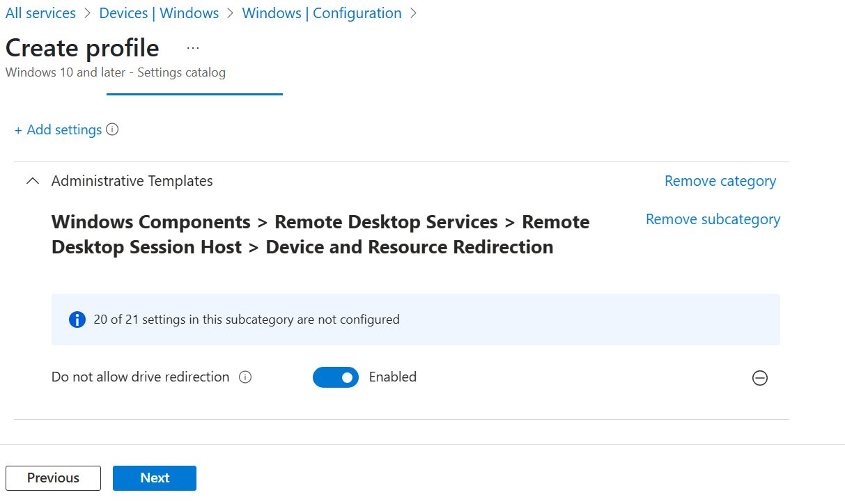This screenshot has height=504, width=845.
Task: Open Windows | Configuration breadcrumb
Action: pyautogui.click(x=322, y=13)
